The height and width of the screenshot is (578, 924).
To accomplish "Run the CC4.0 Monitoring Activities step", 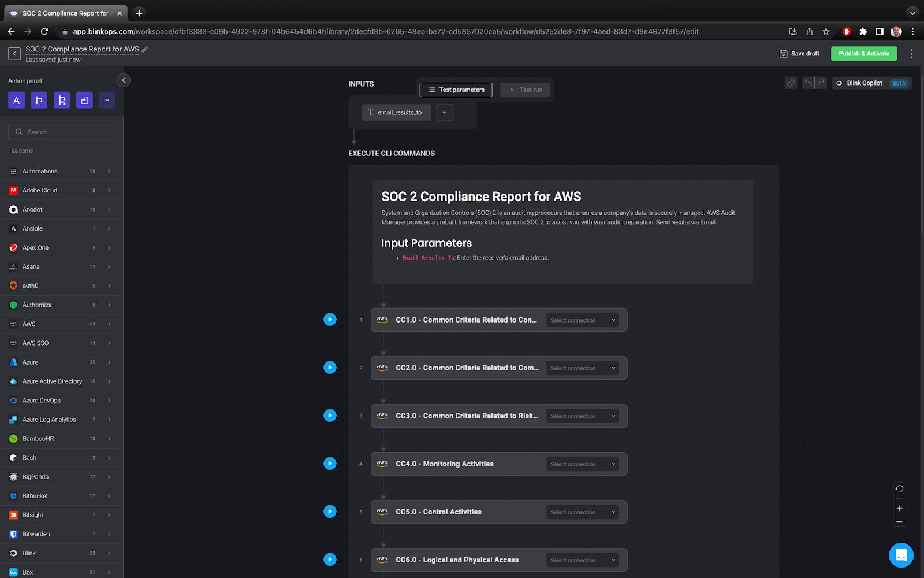I will tap(330, 463).
